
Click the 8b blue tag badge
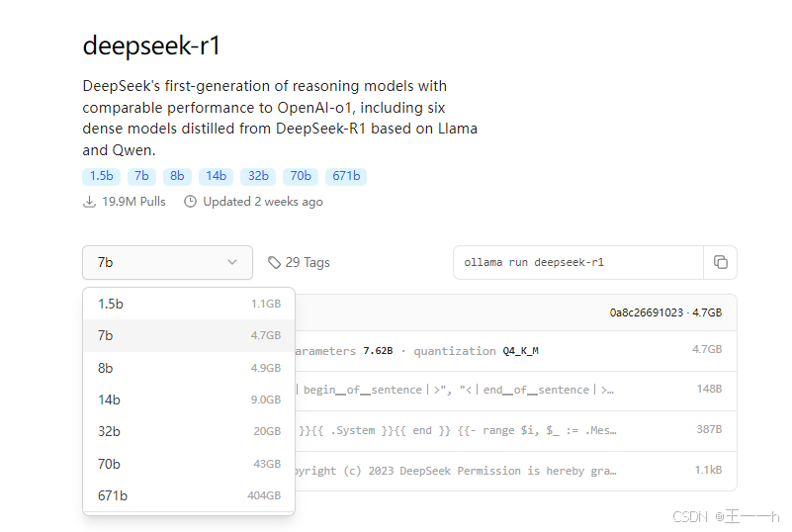click(x=177, y=176)
